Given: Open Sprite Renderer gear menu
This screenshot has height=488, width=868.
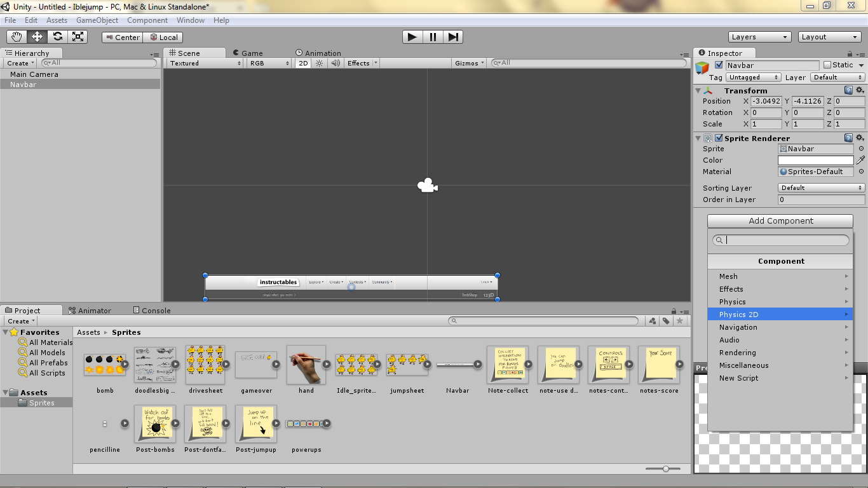Looking at the screenshot, I should click(860, 138).
